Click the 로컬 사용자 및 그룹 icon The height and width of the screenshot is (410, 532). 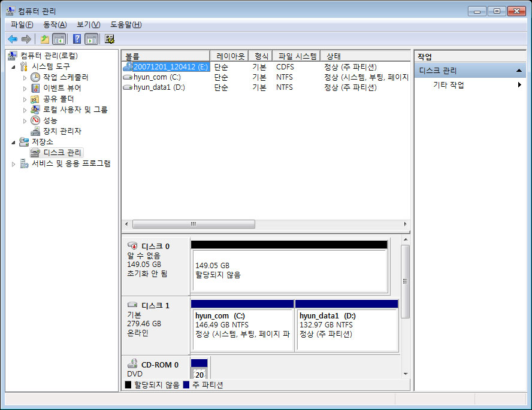pyautogui.click(x=35, y=110)
